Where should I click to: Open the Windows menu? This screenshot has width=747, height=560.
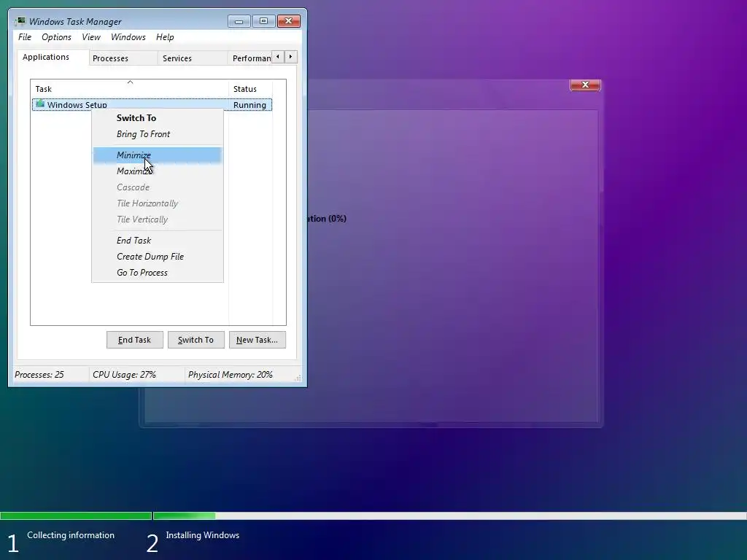(128, 37)
